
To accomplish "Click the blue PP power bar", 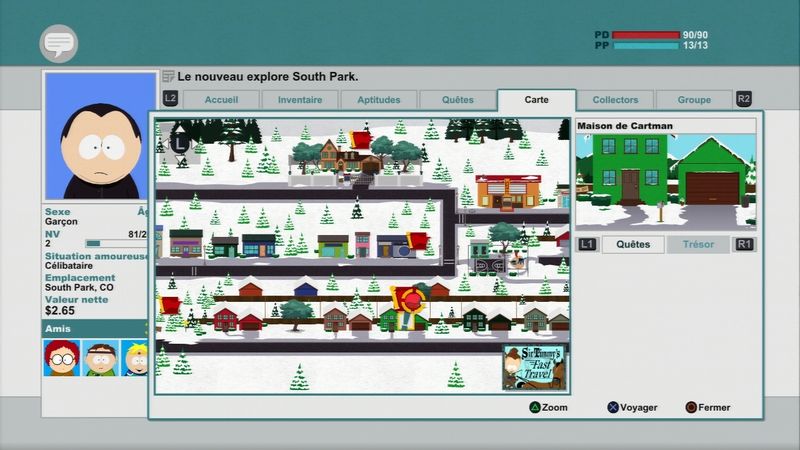I will coord(646,45).
